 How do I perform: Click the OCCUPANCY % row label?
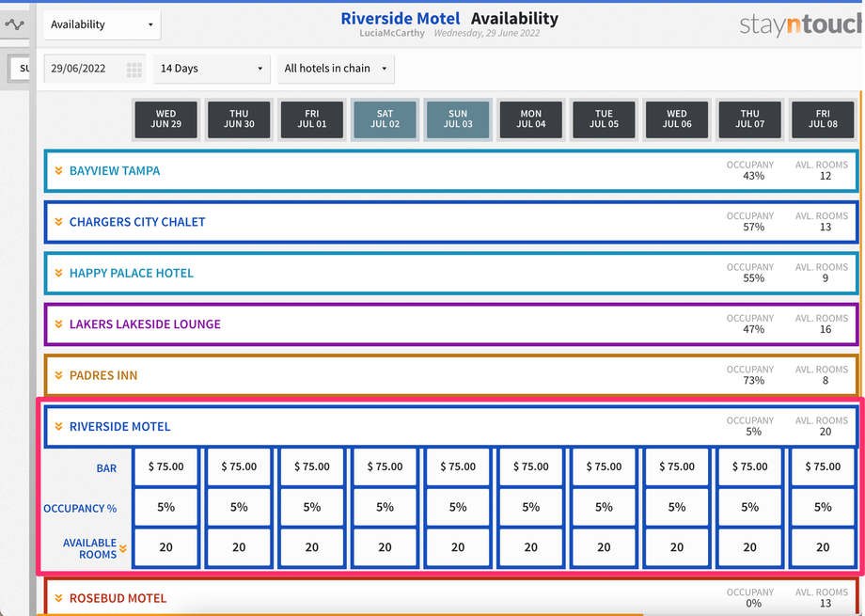(x=80, y=509)
